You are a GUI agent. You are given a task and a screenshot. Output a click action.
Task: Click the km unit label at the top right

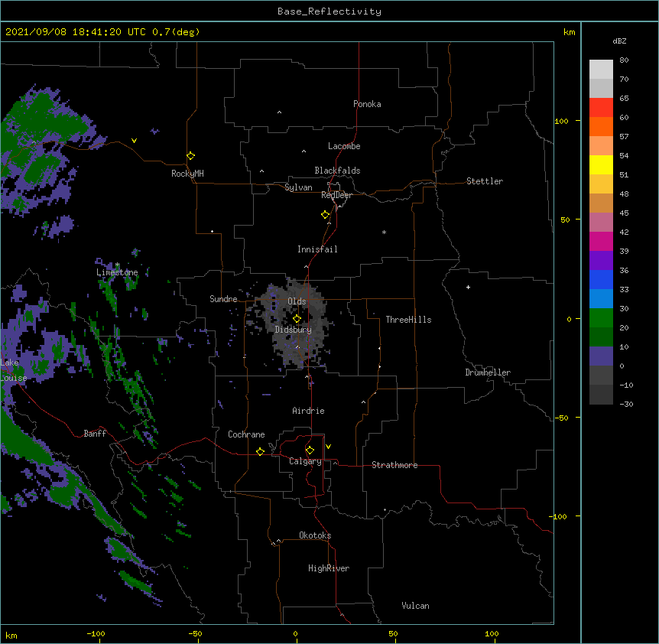click(x=569, y=32)
